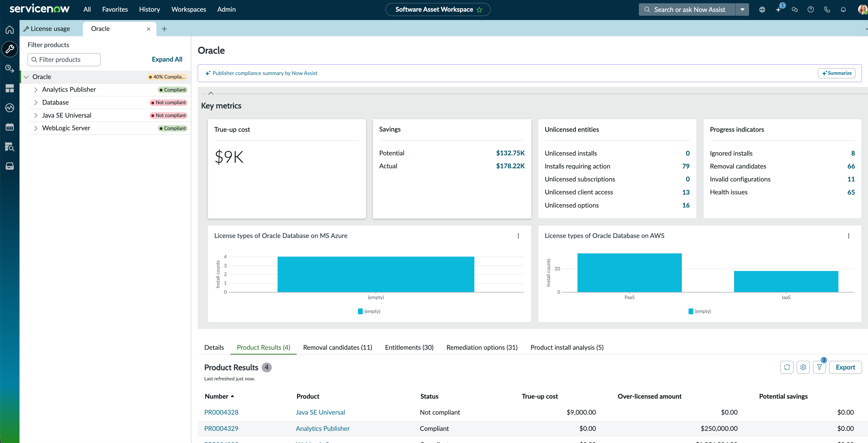The image size is (868, 443).
Task: Collapse the Oracle tree node
Action: pyautogui.click(x=26, y=77)
